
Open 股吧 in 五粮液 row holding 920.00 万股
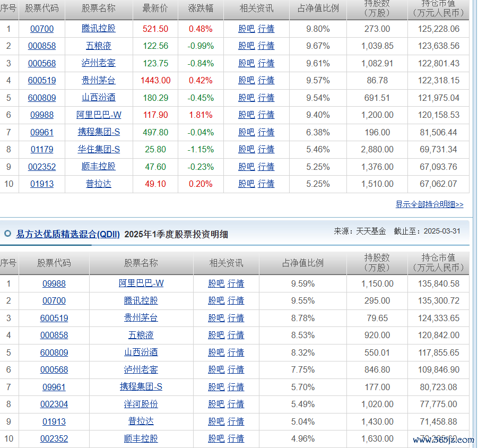[216, 335]
